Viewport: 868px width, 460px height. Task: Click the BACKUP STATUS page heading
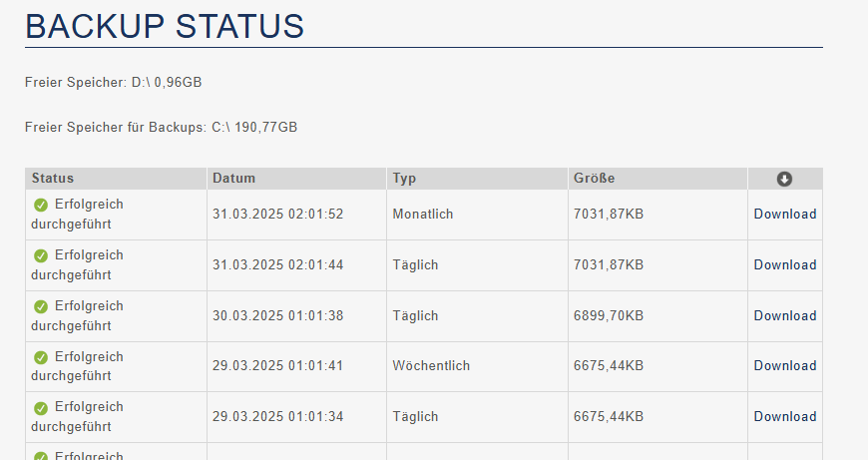point(165,26)
